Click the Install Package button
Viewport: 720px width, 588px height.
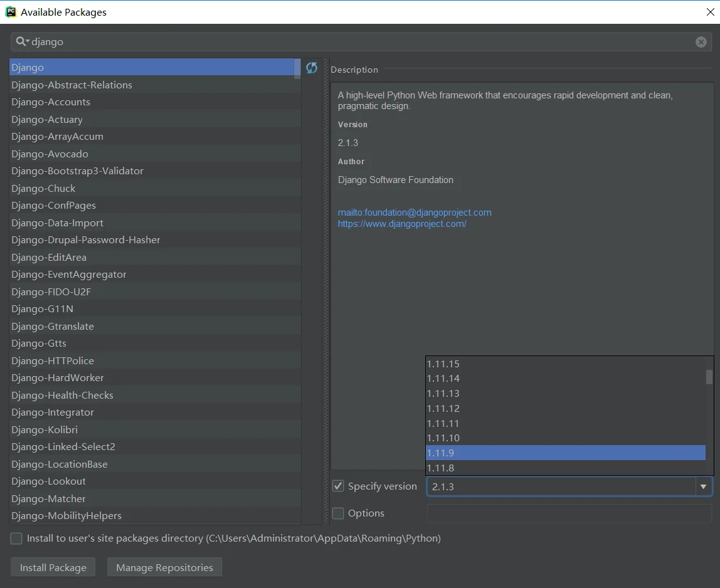tap(53, 567)
